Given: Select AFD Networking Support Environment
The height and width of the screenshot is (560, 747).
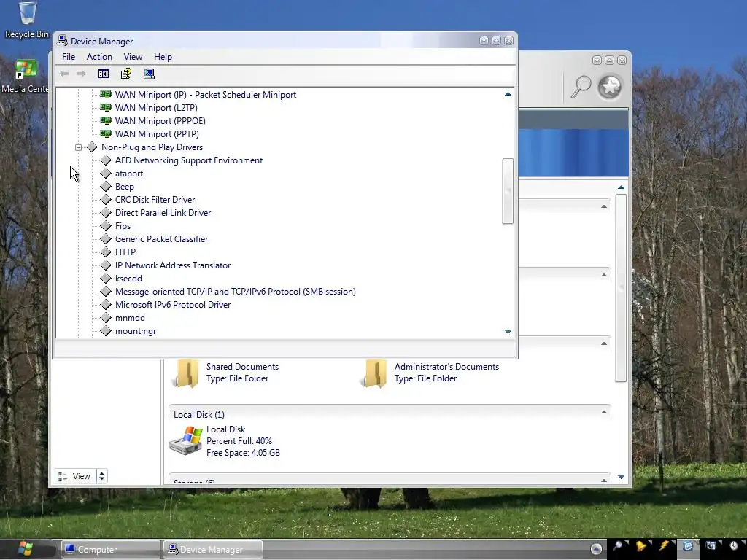Looking at the screenshot, I should click(x=189, y=160).
